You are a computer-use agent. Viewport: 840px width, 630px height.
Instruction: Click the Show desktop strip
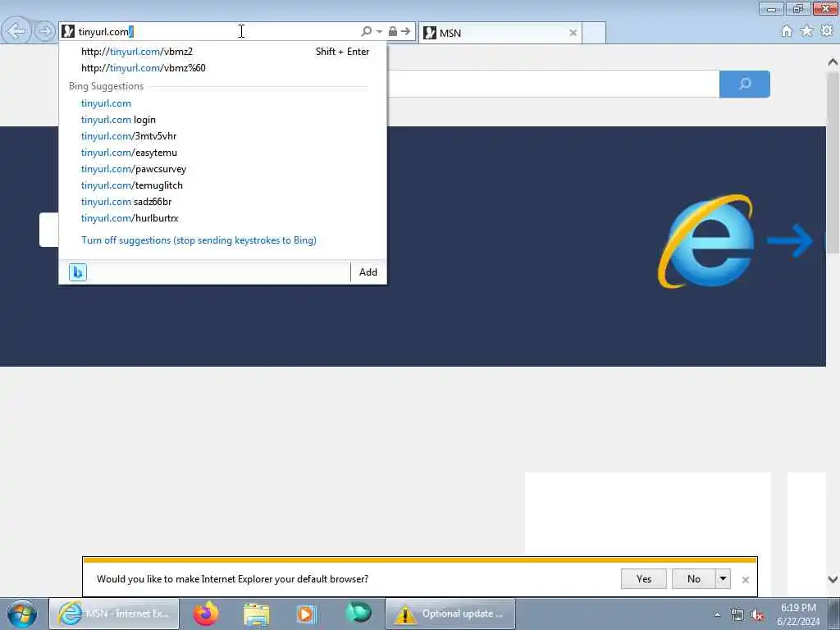click(834, 614)
